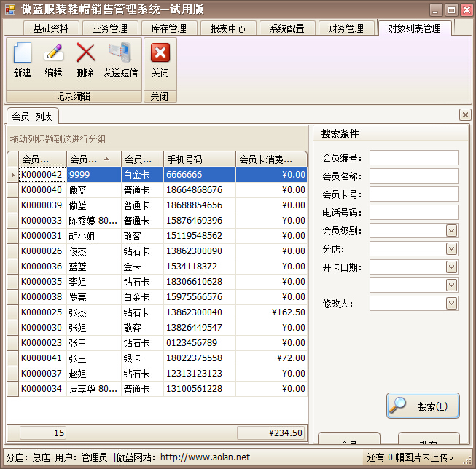Open the 分店 dropdown list
Image resolution: width=476 pixels, height=469 pixels.
point(451,249)
